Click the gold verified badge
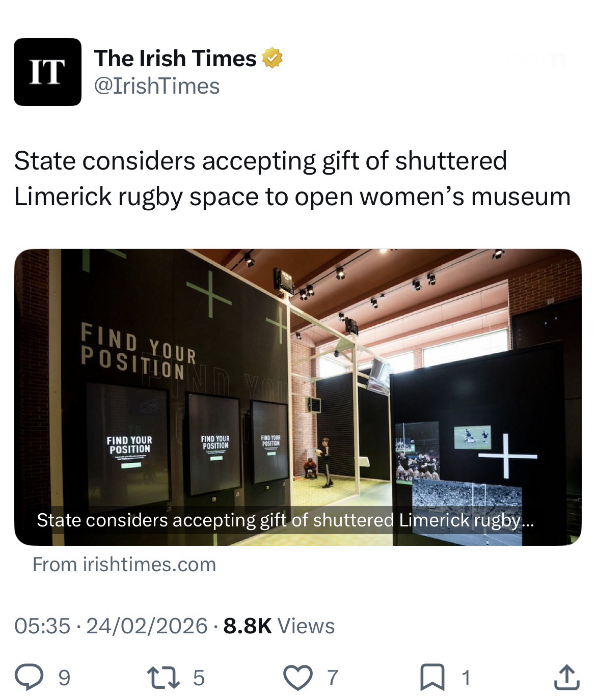Viewport: 596px width, 700px height. (x=272, y=59)
